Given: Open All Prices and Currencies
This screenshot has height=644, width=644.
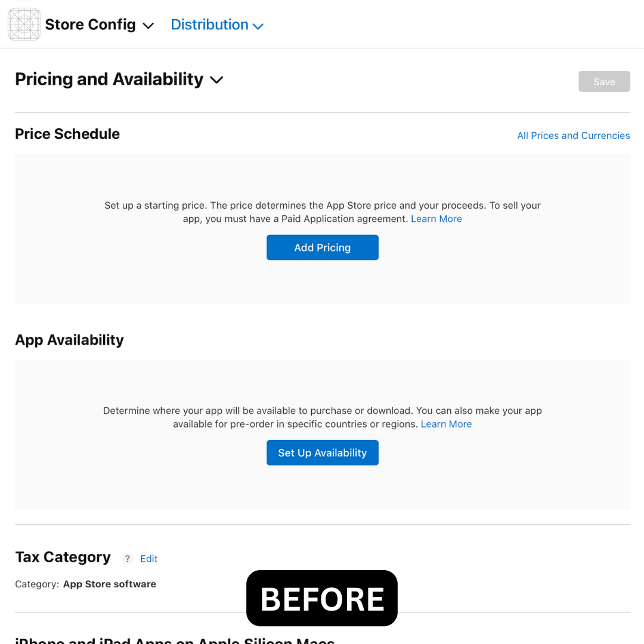Looking at the screenshot, I should [573, 135].
